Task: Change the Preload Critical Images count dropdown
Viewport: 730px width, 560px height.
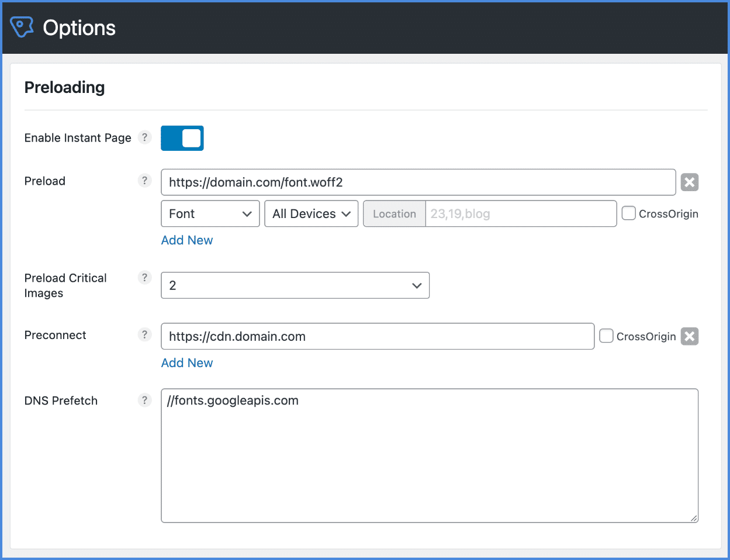Action: pyautogui.click(x=295, y=285)
